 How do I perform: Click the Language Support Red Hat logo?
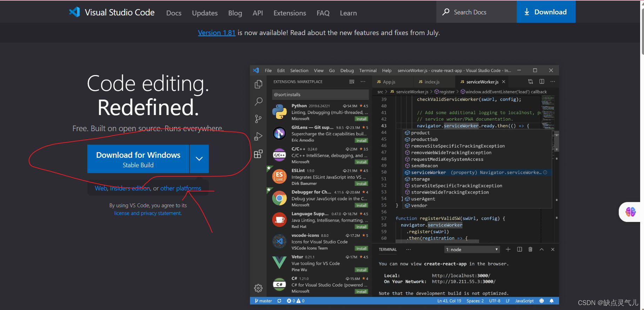click(280, 220)
